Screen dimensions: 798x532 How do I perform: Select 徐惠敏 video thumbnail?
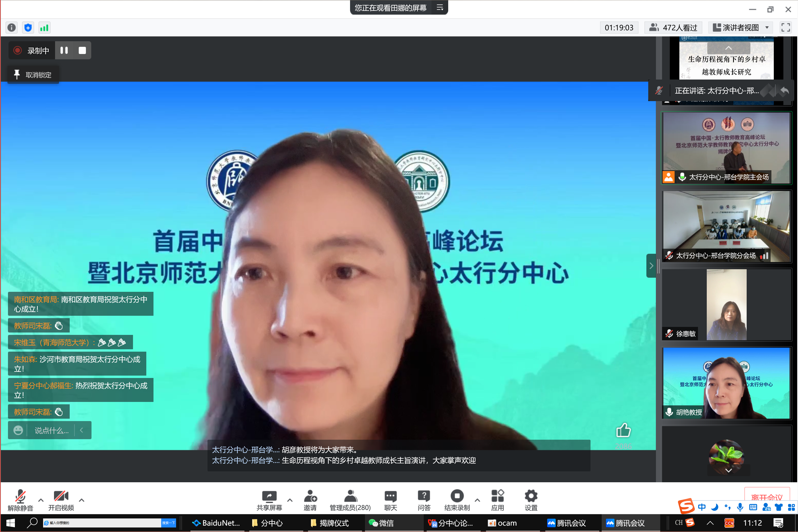click(x=726, y=305)
